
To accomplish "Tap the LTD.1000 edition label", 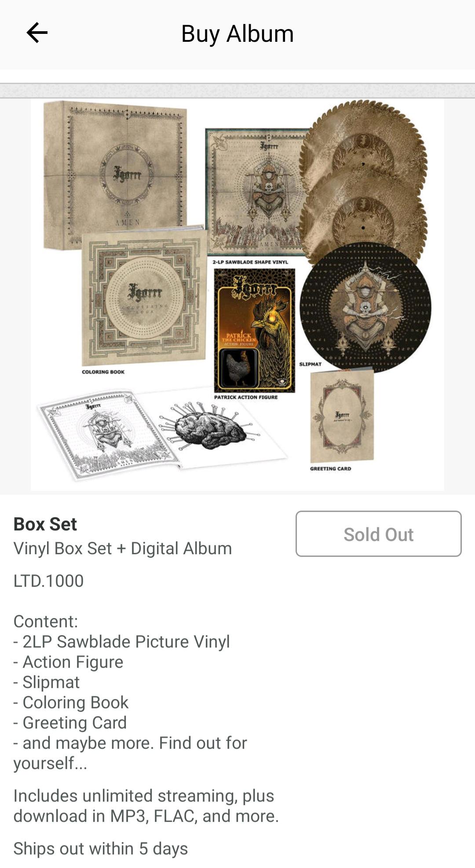I will point(48,581).
